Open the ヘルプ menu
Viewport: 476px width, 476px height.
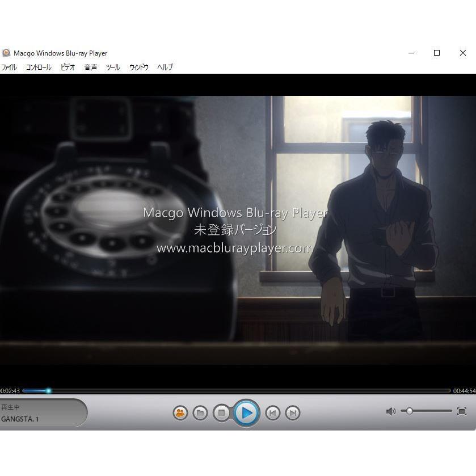[x=165, y=67]
